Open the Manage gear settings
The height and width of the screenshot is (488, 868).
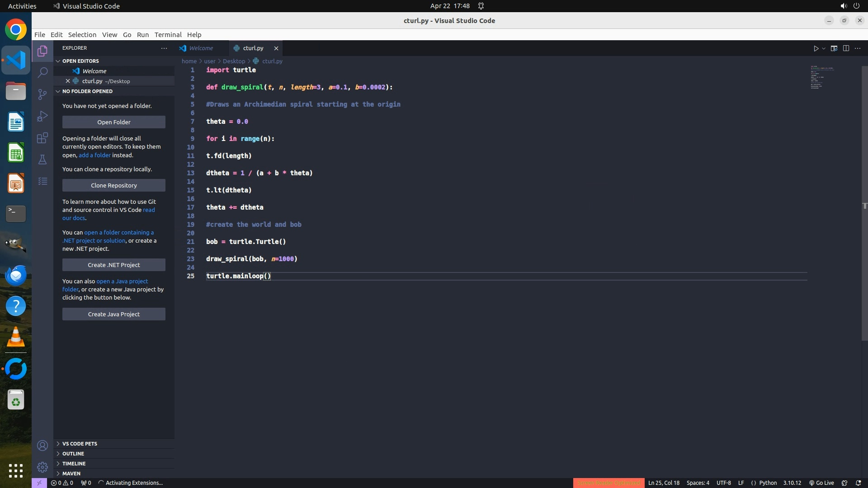click(42, 467)
